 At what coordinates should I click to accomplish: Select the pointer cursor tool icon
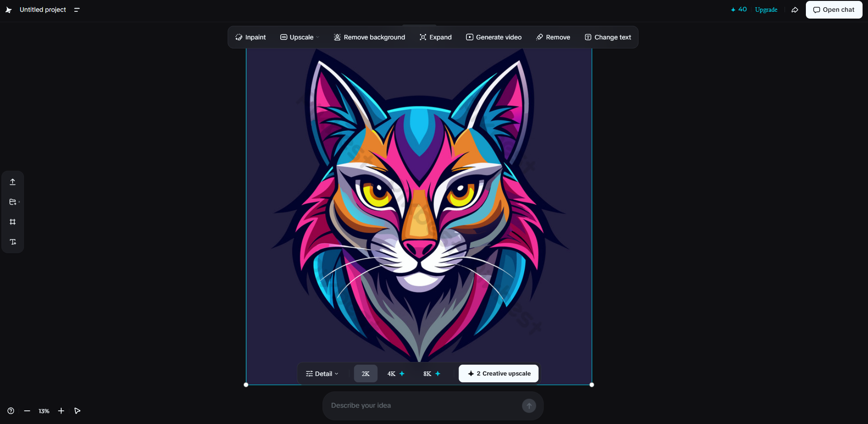pyautogui.click(x=78, y=411)
